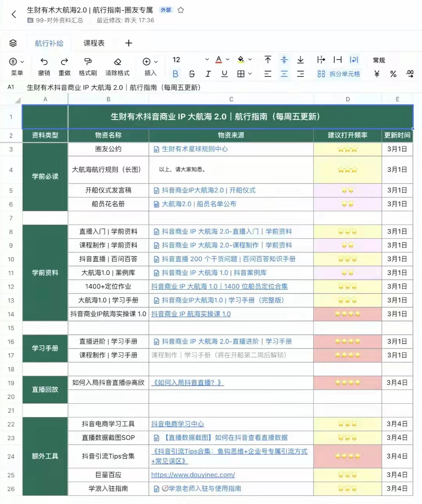Screen dimensions: 422x504
Task: Select the 建议打开频率 header cell
Action: pos(347,135)
